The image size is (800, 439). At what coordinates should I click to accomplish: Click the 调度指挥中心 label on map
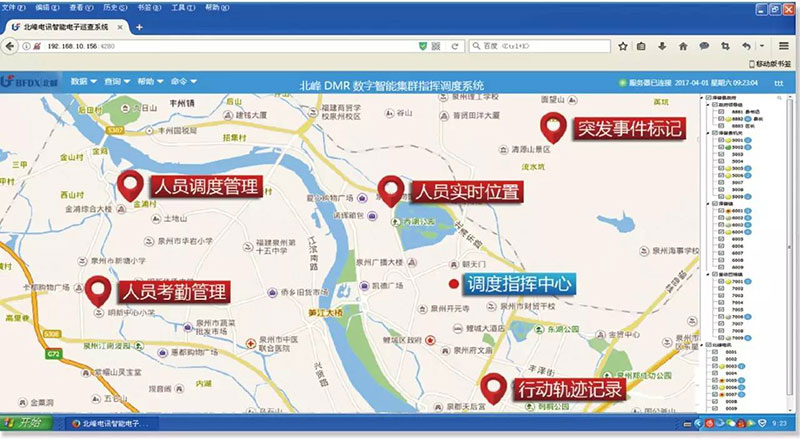[x=515, y=285]
